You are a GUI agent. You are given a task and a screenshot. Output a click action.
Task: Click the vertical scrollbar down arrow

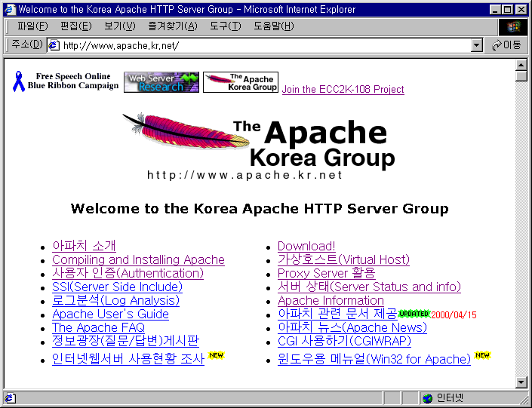coord(521,382)
